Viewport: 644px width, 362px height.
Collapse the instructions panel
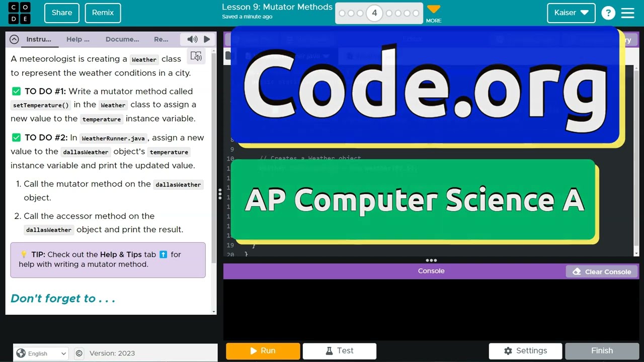(14, 39)
